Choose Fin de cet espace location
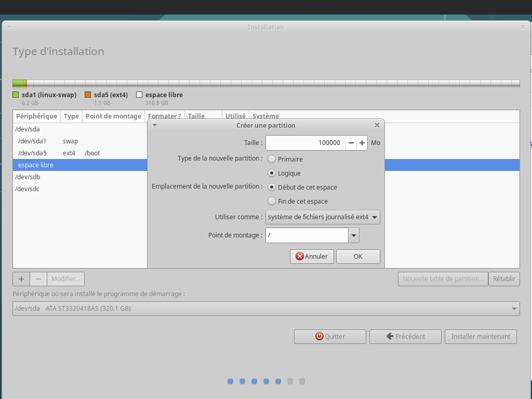Viewport: 532px width, 399px height. (272, 201)
